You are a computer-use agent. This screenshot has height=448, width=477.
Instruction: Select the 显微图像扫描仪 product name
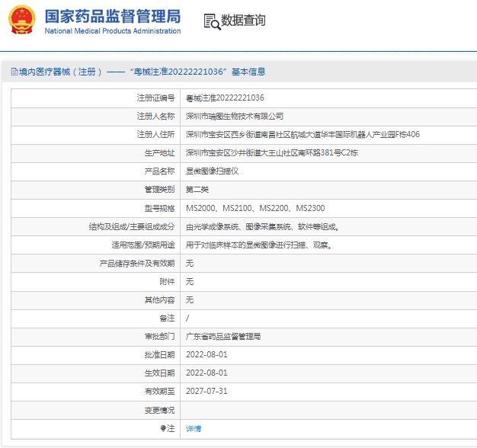point(212,171)
